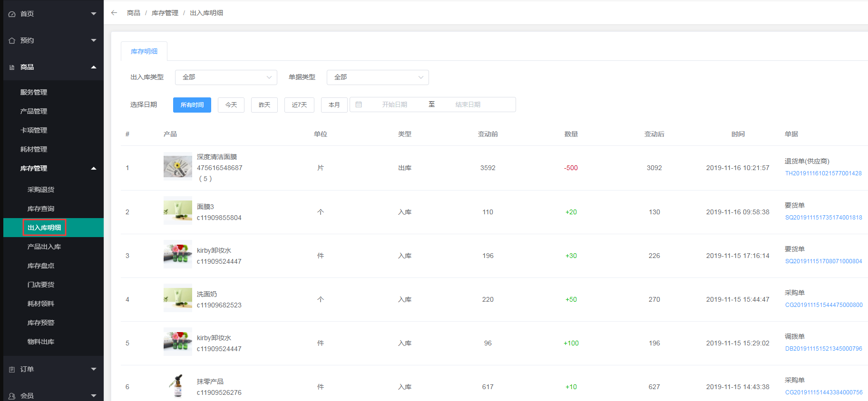Open 产品管理 in the sidebar

34,111
